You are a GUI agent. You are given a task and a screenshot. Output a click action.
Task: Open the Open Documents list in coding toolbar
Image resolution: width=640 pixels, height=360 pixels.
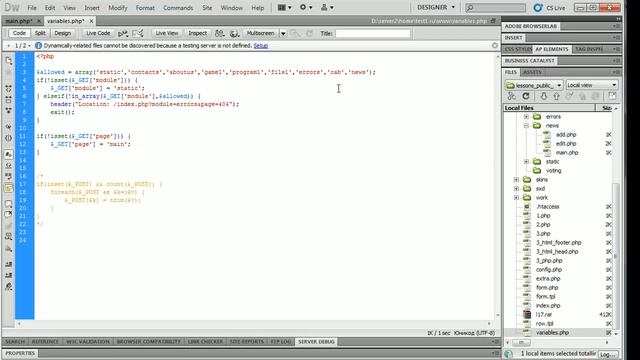click(x=9, y=60)
